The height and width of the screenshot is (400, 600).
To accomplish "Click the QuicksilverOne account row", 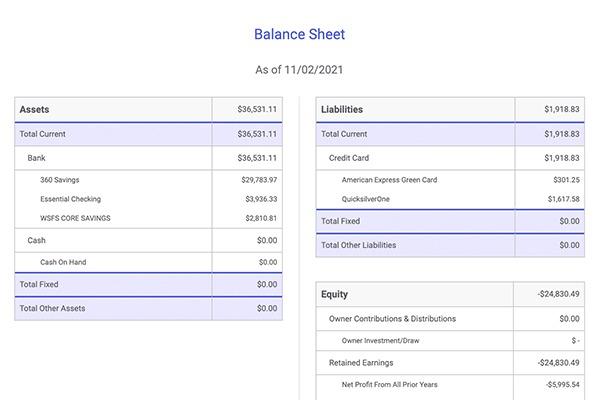I will tap(369, 199).
